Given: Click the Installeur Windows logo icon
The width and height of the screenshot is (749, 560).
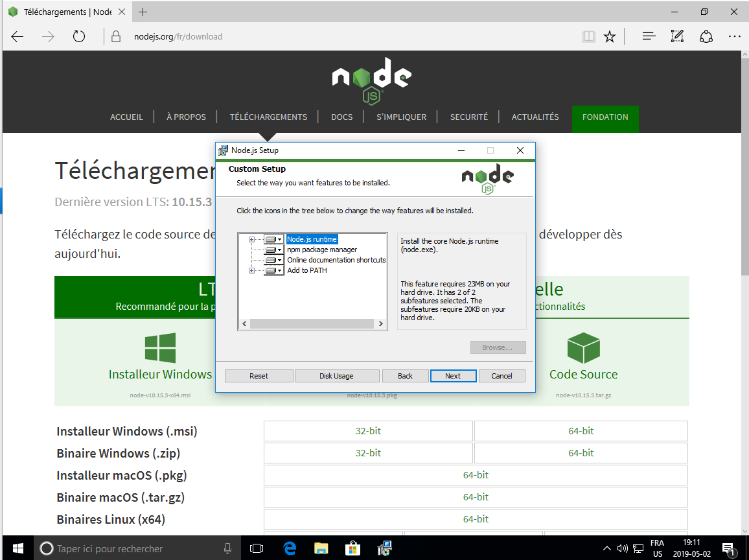Looking at the screenshot, I should (160, 348).
